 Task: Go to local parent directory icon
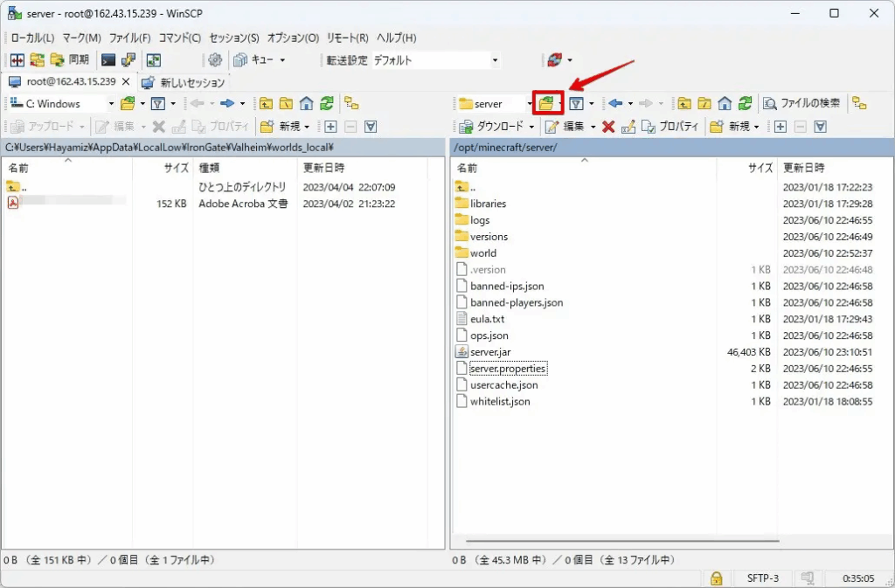(x=266, y=103)
